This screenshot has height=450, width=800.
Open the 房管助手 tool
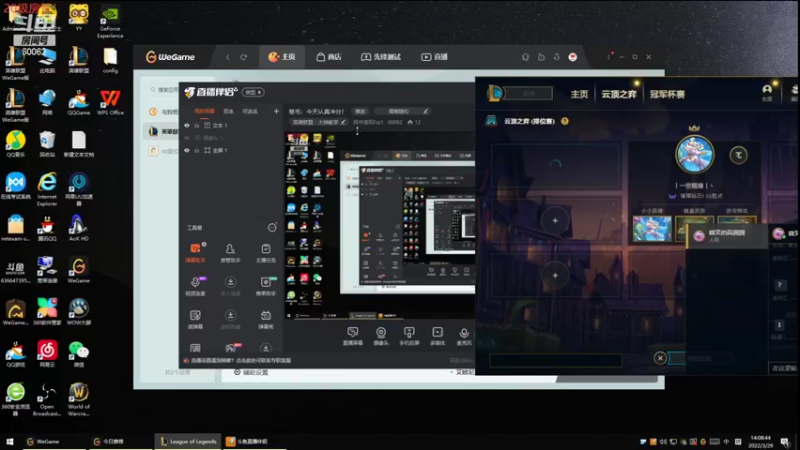click(230, 253)
